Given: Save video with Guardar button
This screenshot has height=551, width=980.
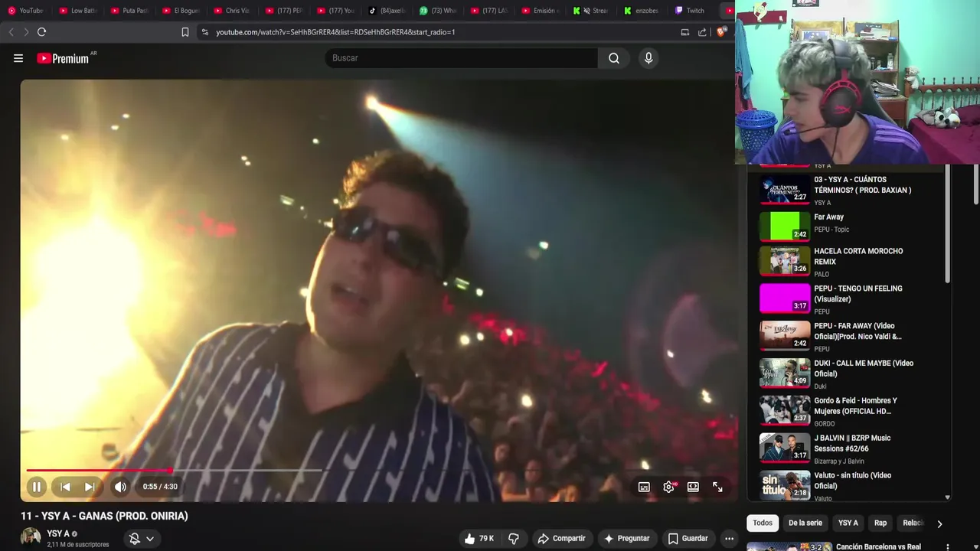Looking at the screenshot, I should click(688, 539).
